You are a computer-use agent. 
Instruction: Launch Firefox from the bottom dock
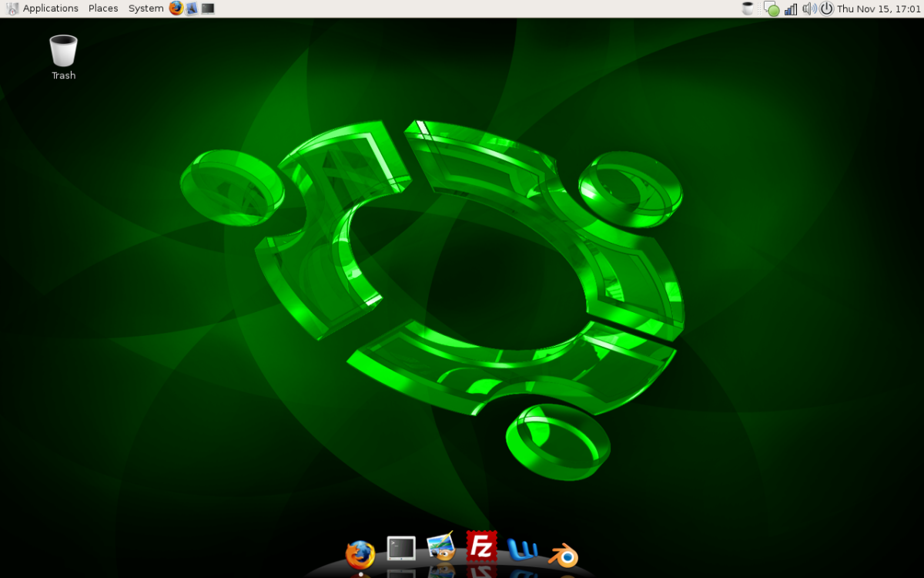tap(360, 555)
